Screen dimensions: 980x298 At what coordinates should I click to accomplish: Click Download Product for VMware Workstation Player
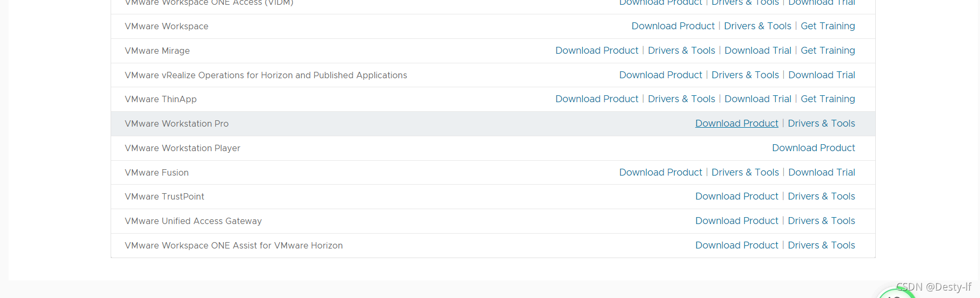click(814, 148)
